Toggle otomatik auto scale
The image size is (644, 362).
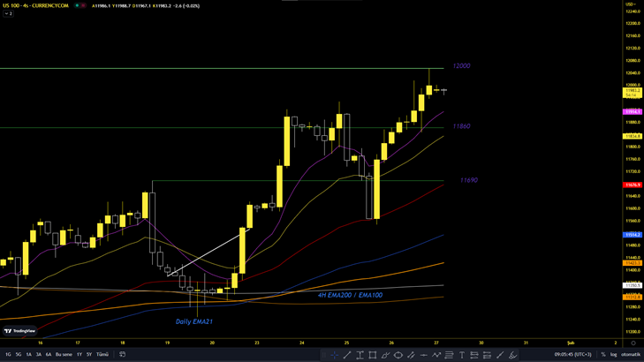[x=631, y=354]
